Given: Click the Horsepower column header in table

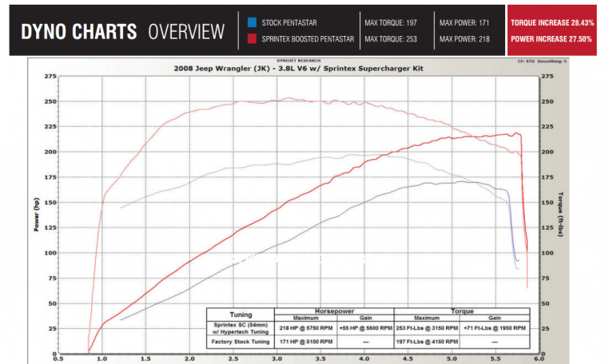Looking at the screenshot, I should 336,311.
